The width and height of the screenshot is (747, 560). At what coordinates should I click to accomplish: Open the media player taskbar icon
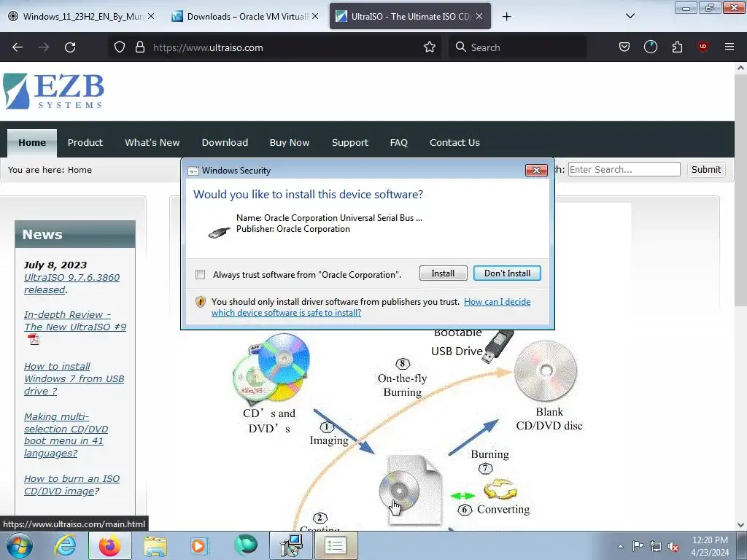pos(198,545)
